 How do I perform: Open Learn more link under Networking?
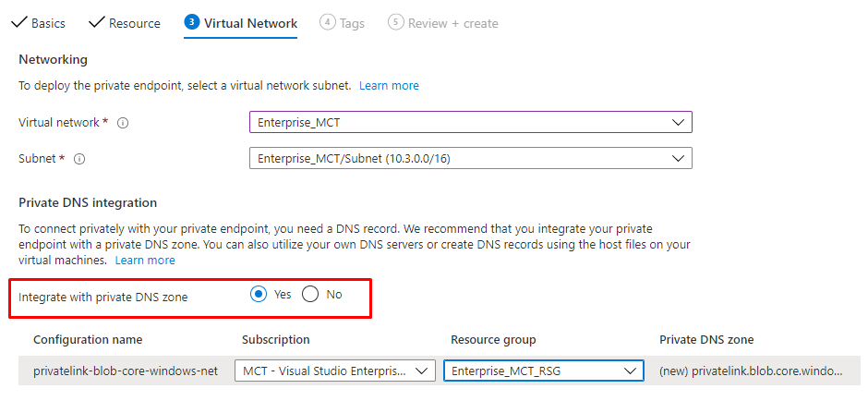click(x=389, y=85)
